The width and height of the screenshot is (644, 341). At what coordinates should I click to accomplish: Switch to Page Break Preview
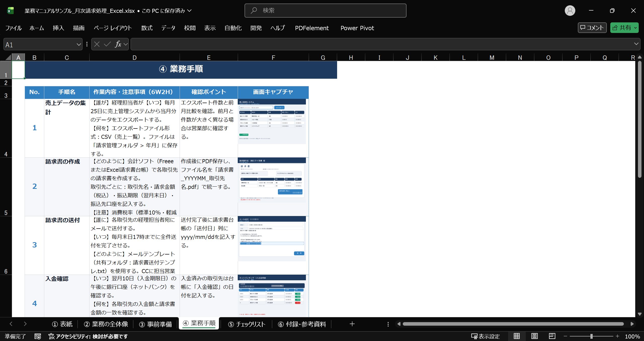tap(552, 336)
